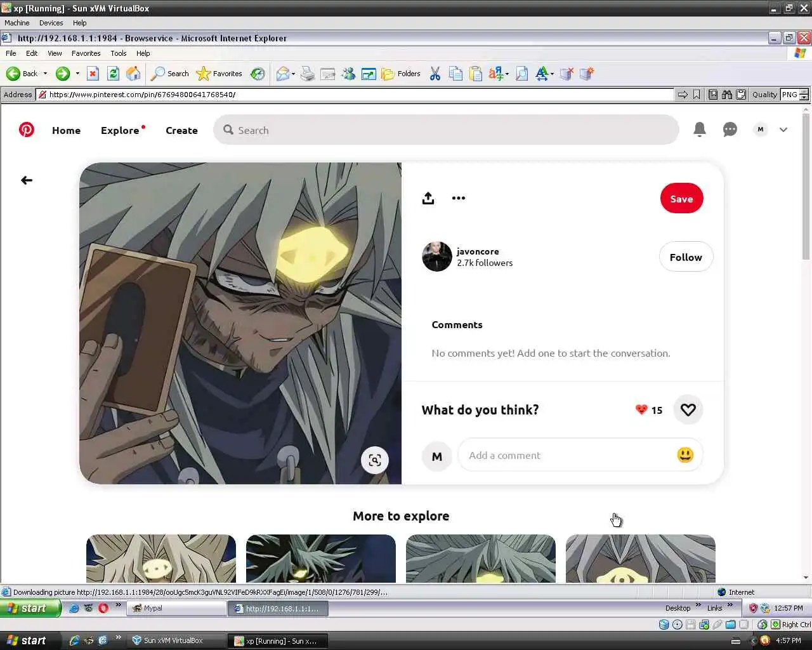Expand the Links toolbar chevron in XP taskbar
This screenshot has height=650, width=812.
730,606
